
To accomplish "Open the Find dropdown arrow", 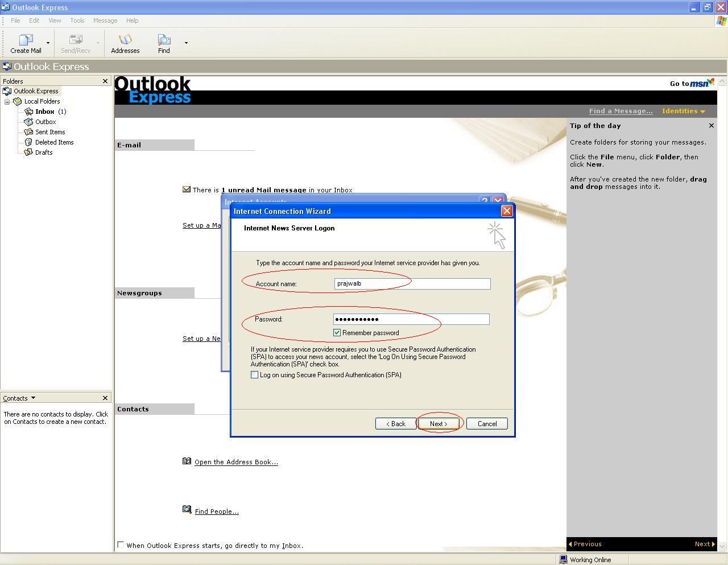I will click(x=186, y=43).
